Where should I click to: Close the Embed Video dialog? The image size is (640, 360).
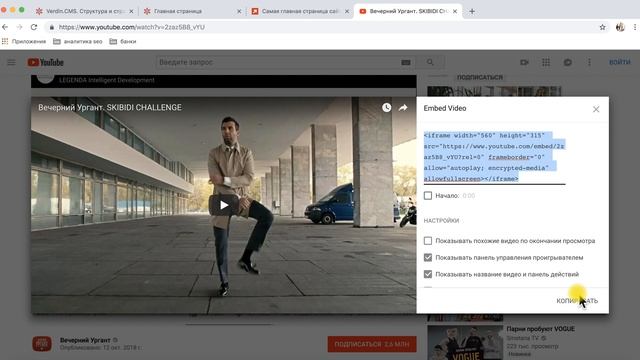click(x=596, y=109)
